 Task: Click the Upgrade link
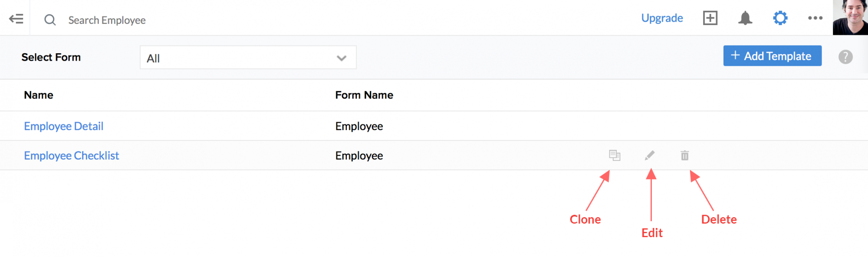pos(662,18)
